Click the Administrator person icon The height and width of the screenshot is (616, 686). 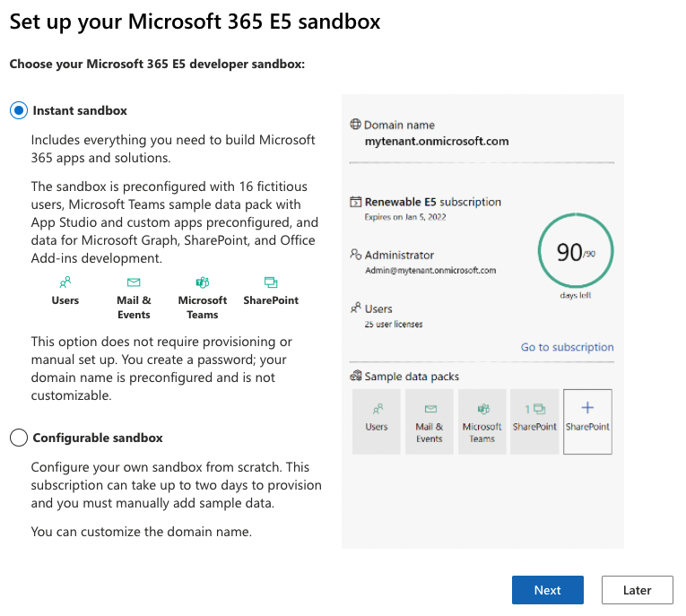(x=355, y=255)
